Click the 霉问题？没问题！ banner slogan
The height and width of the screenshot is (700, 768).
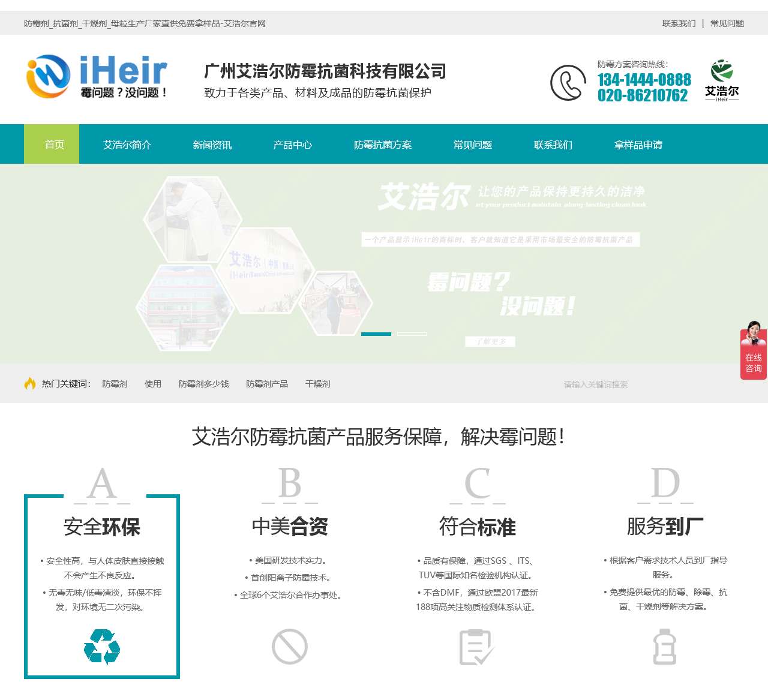pos(502,294)
